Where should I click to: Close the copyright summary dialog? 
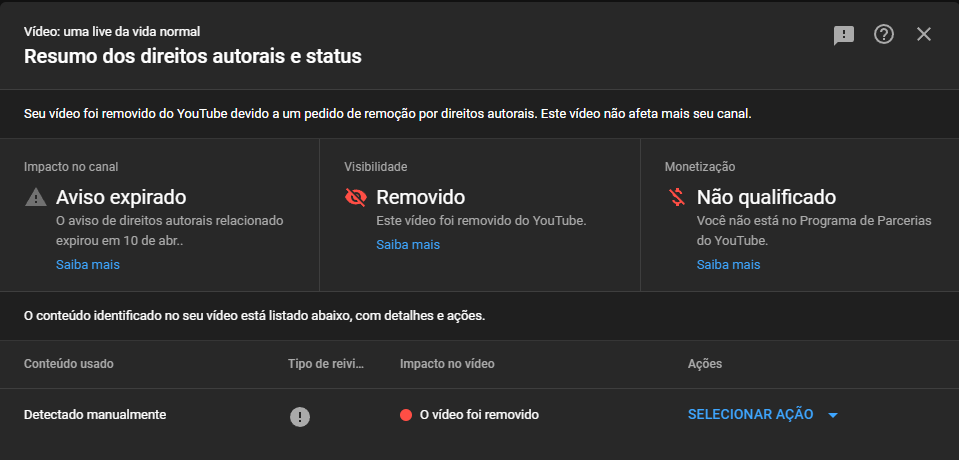(924, 34)
